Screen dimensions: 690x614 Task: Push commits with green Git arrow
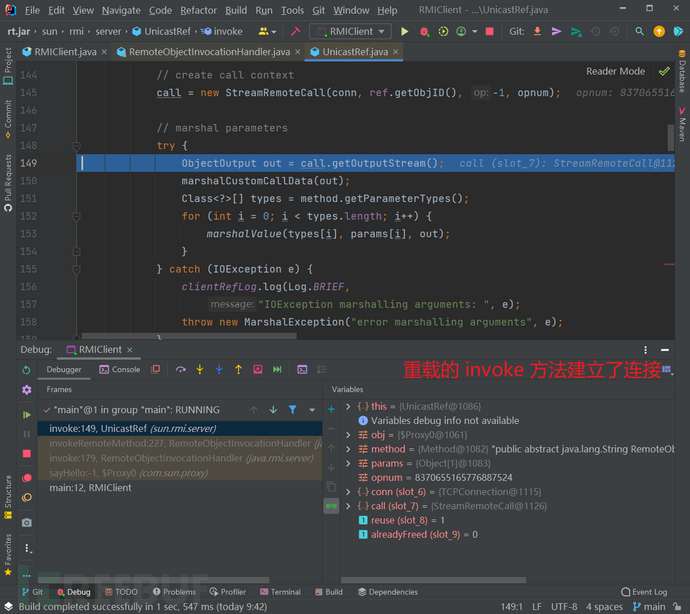(576, 31)
